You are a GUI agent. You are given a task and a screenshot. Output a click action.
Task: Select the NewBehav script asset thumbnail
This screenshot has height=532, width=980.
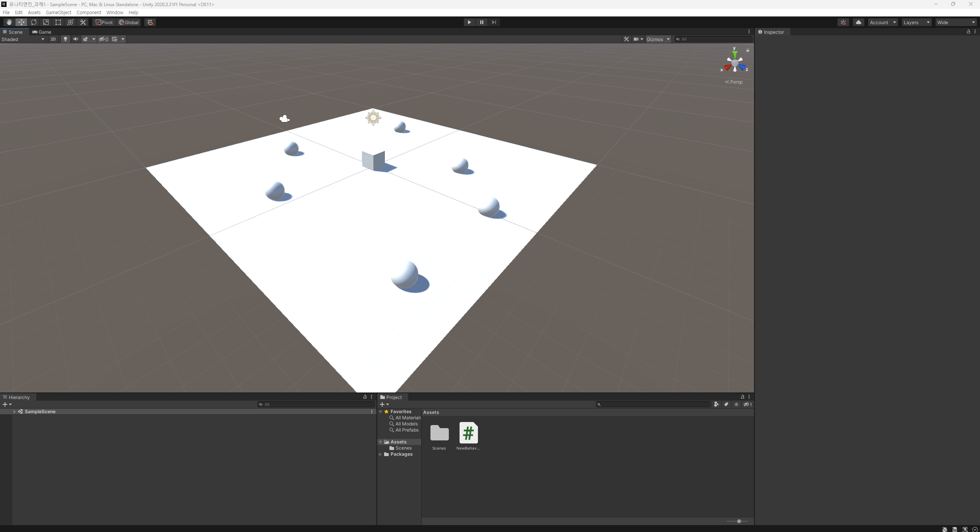(x=468, y=433)
